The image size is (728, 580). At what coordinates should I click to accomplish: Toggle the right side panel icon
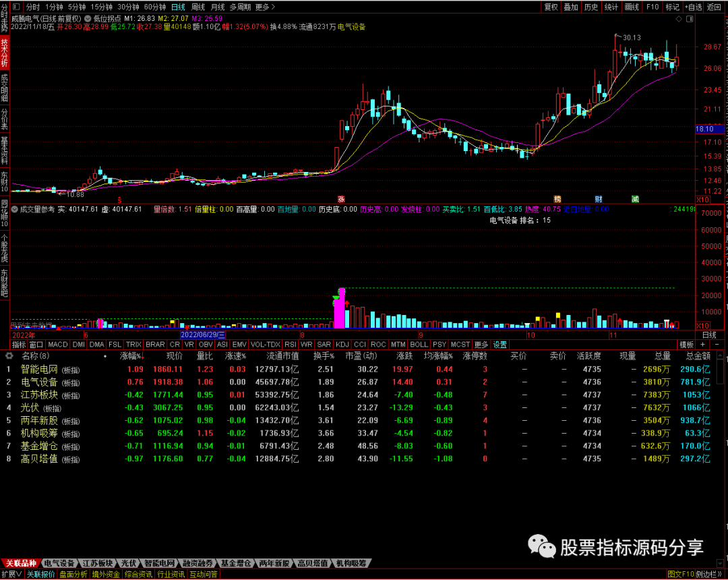(x=690, y=19)
